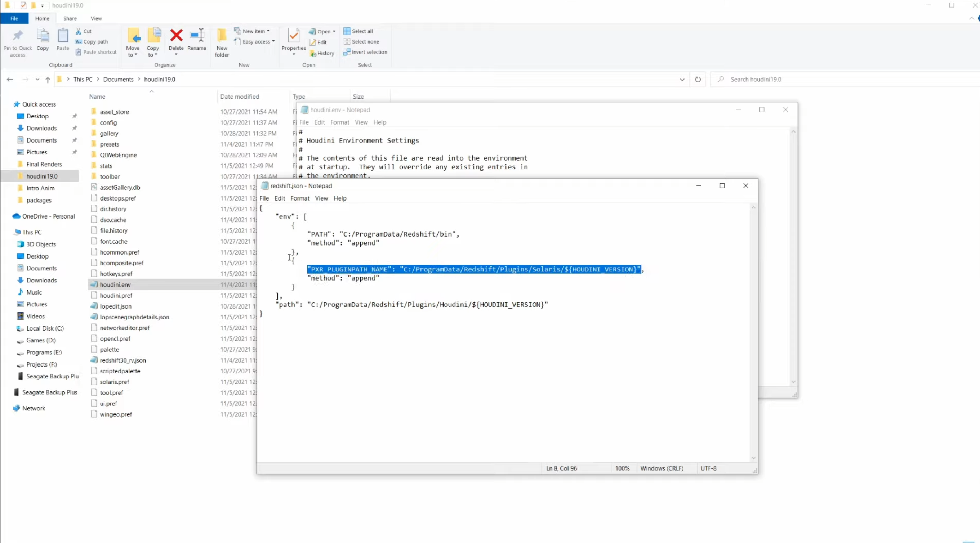980x543 pixels.
Task: Select Quick access in navigation pane
Action: coord(39,104)
